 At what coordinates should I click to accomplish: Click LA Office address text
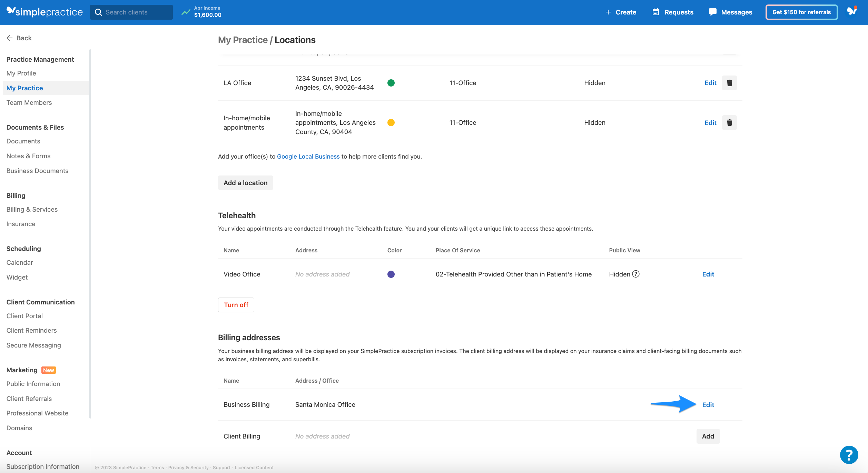(335, 83)
